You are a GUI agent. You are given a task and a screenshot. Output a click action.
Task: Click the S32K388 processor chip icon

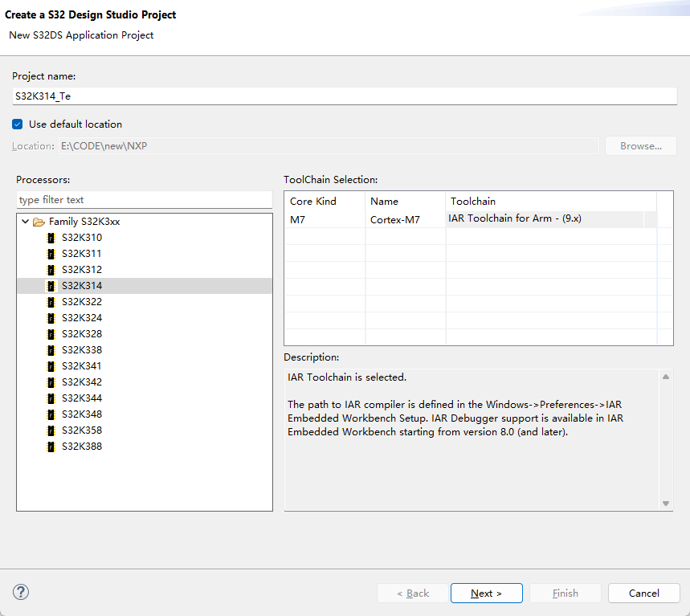pyautogui.click(x=52, y=447)
